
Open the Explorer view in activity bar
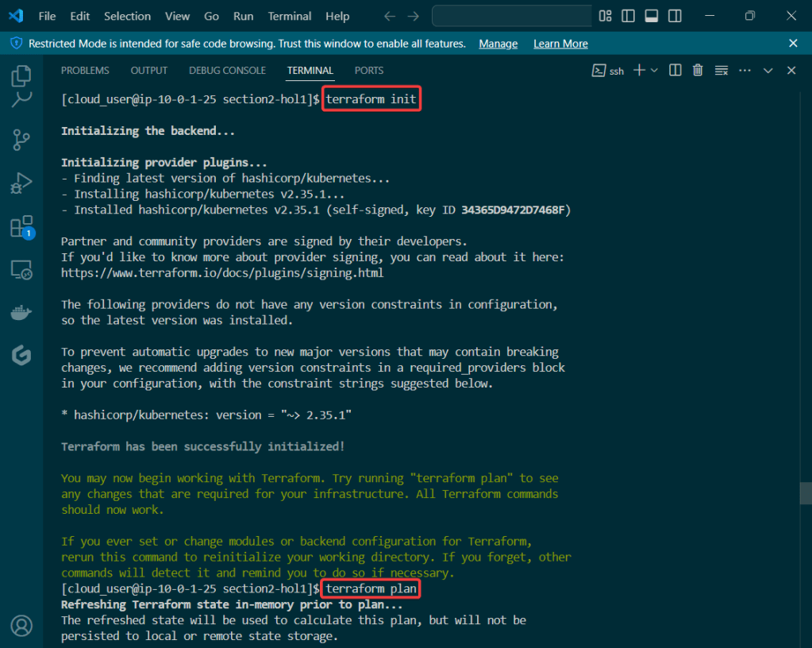21,76
